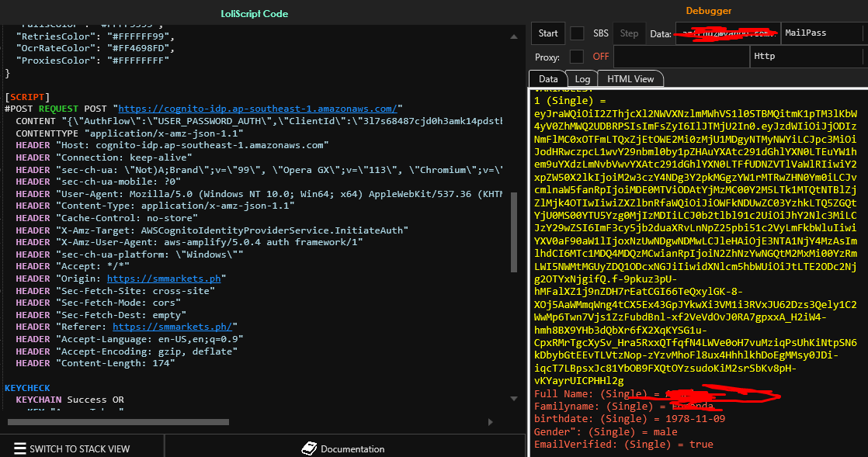Open the cognito-idp amazonaws URL link
868x457 pixels.
258,109
